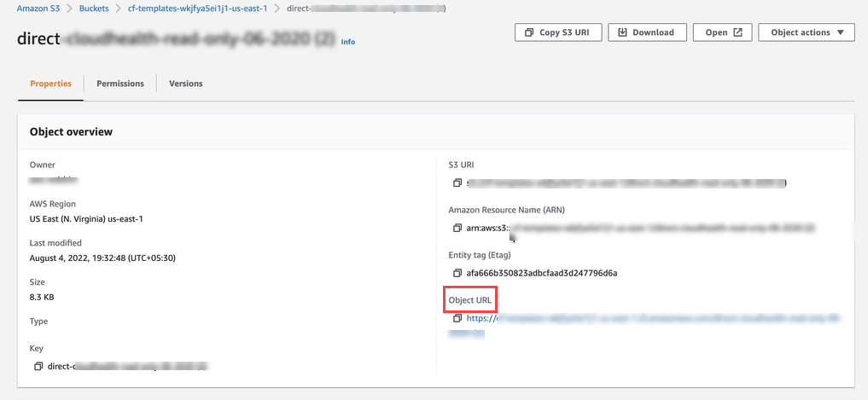Image resolution: width=868 pixels, height=400 pixels.
Task: Switch to the Permissions tab
Action: (x=120, y=84)
